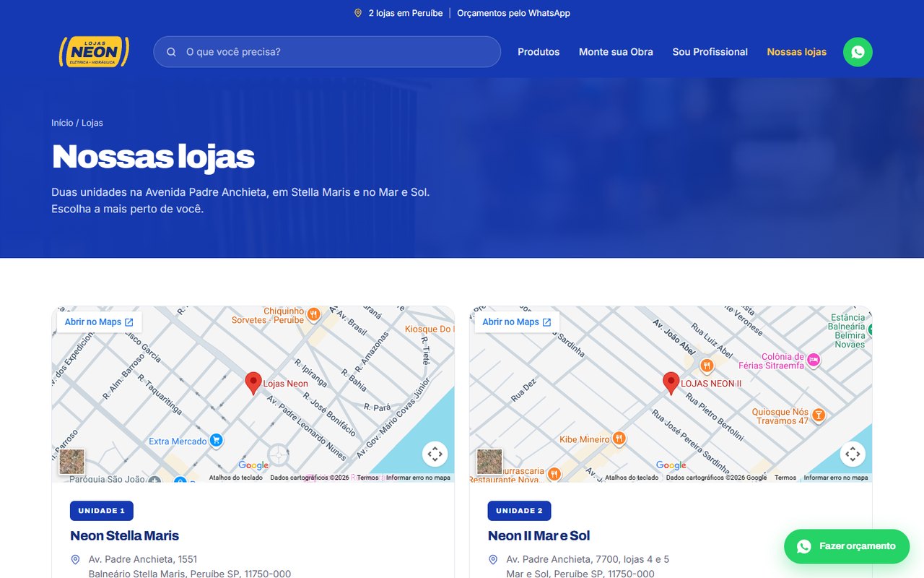
Task: Click the LOJAS NEON II red map pin
Action: pyautogui.click(x=671, y=383)
